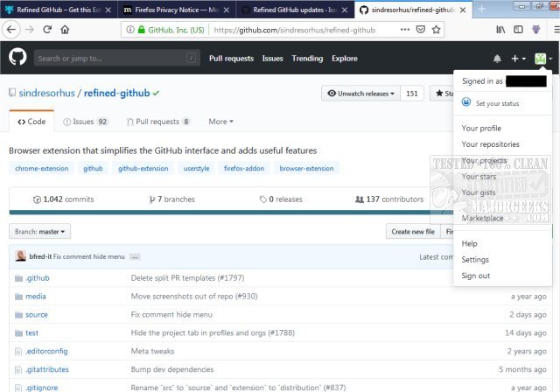The width and height of the screenshot is (560, 392).
Task: Open the source folder
Action: 37,315
